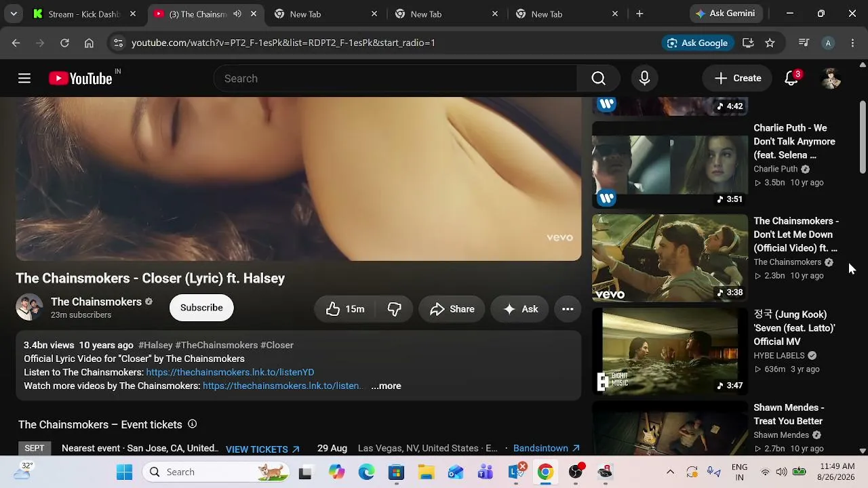Open File Explorer from the taskbar
868x488 pixels.
pos(426,472)
